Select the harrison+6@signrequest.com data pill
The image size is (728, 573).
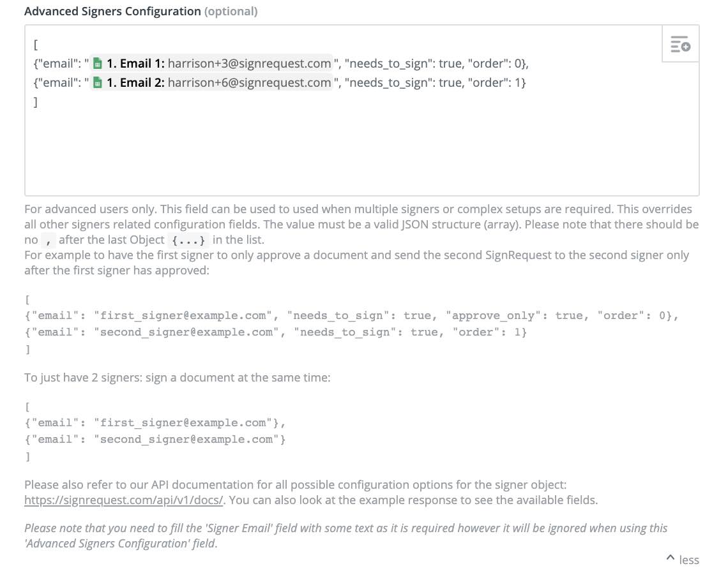pyautogui.click(x=211, y=82)
